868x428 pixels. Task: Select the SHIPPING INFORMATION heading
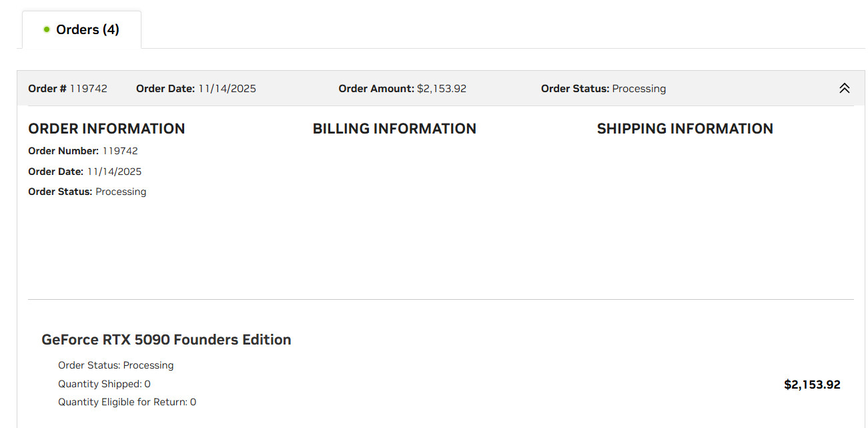pyautogui.click(x=685, y=128)
